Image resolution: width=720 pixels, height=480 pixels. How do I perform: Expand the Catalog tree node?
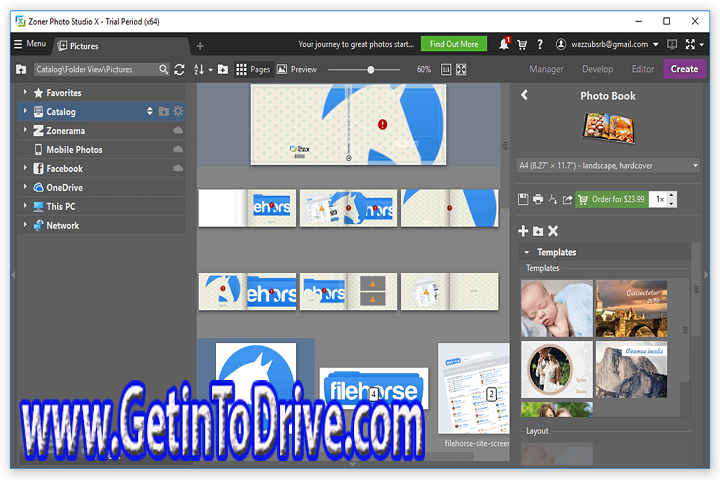tap(25, 111)
